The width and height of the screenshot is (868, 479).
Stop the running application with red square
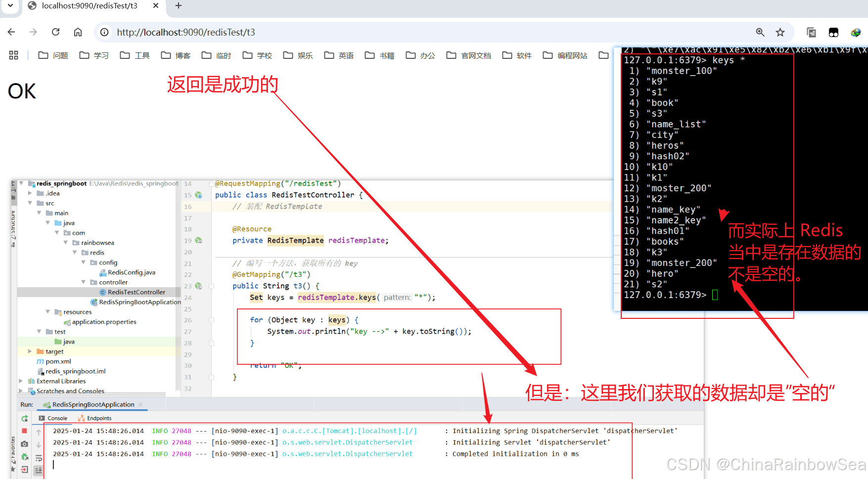coord(24,431)
